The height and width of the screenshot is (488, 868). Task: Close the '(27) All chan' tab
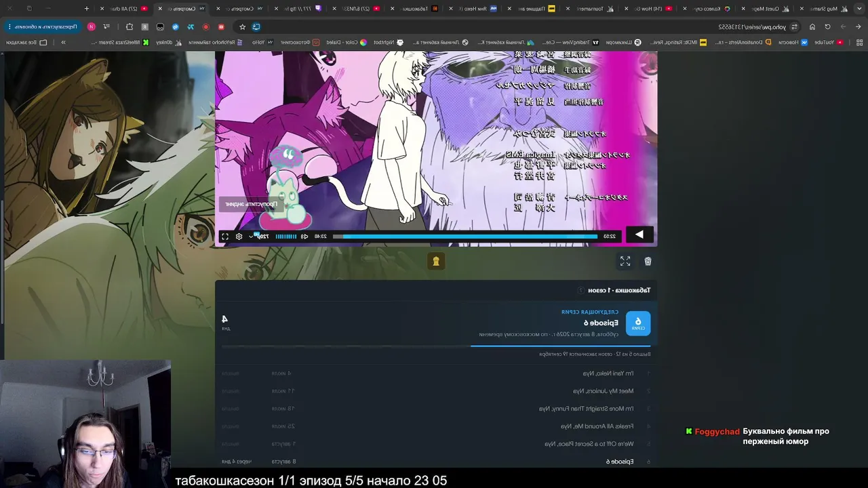point(101,9)
